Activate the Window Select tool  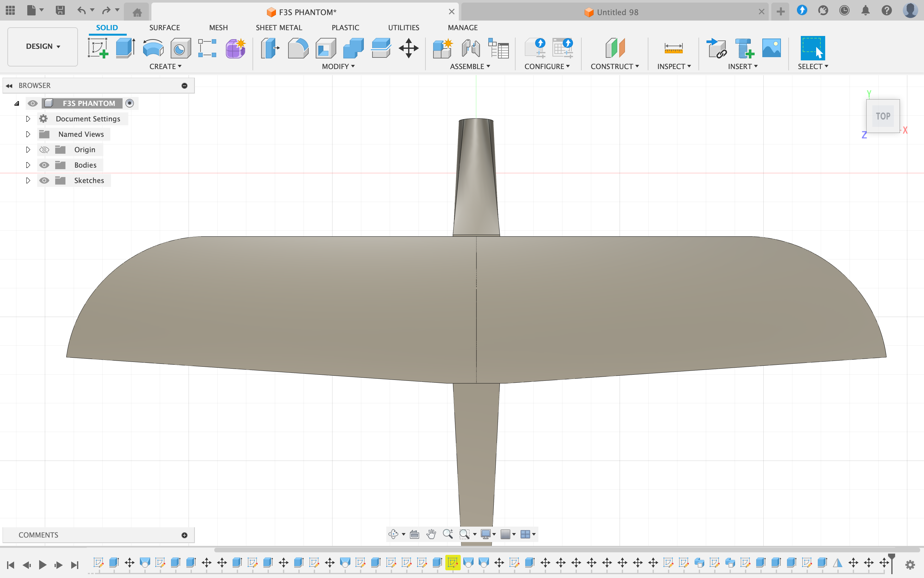coord(812,48)
